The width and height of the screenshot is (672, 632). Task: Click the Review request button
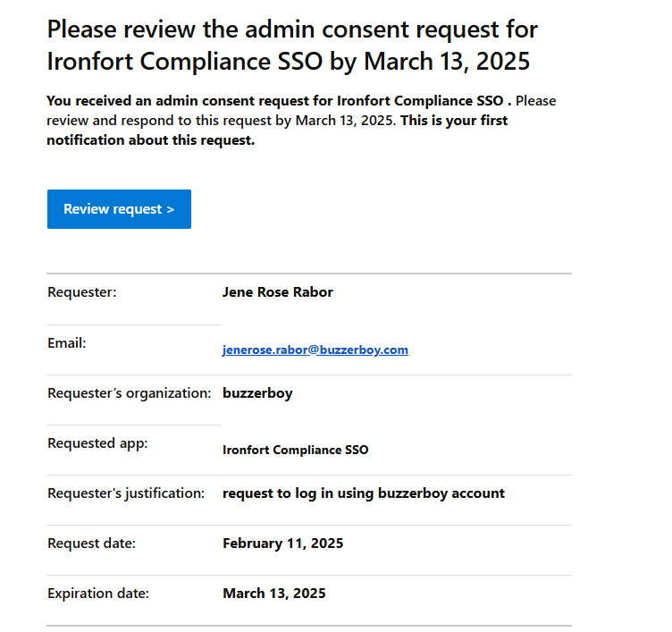tap(119, 209)
